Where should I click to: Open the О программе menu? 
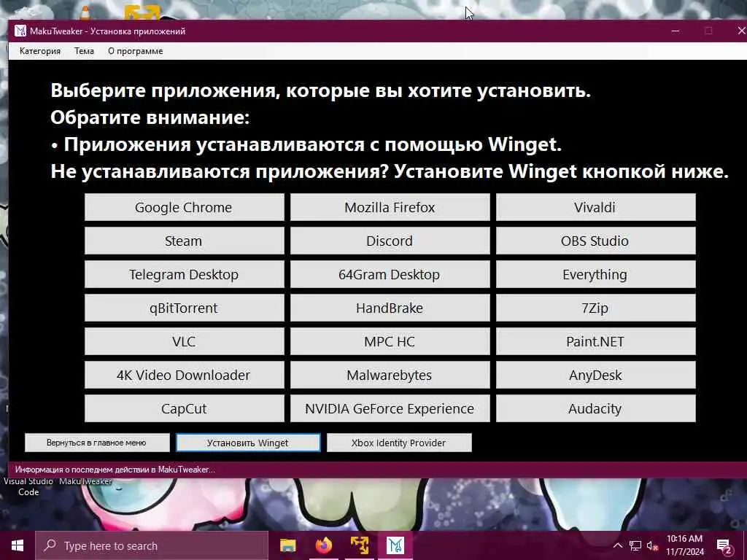pos(135,51)
